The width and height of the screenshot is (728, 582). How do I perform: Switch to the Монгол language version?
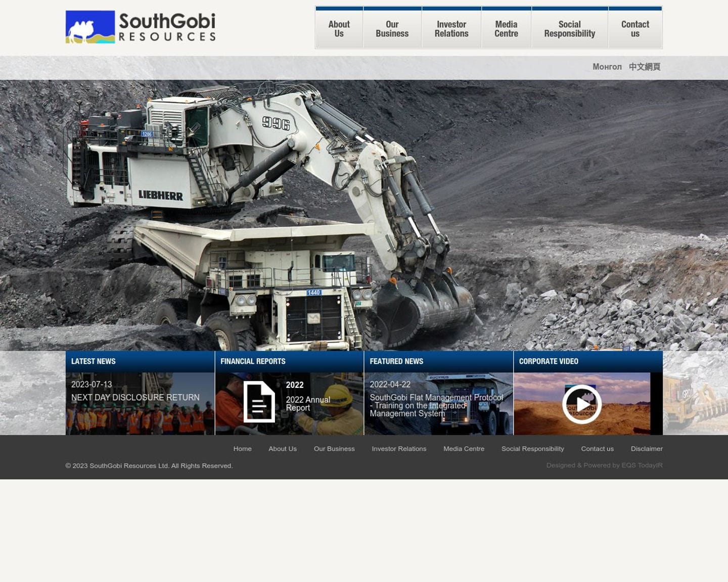(x=607, y=67)
